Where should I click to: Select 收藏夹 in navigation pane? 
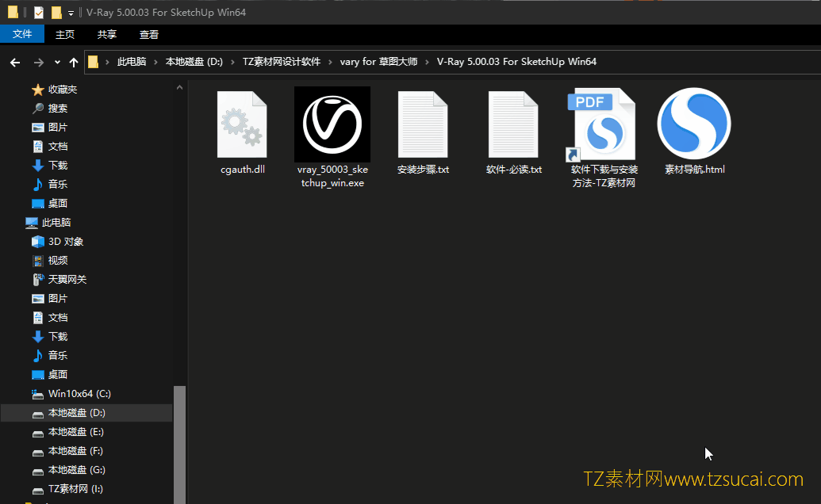(63, 90)
